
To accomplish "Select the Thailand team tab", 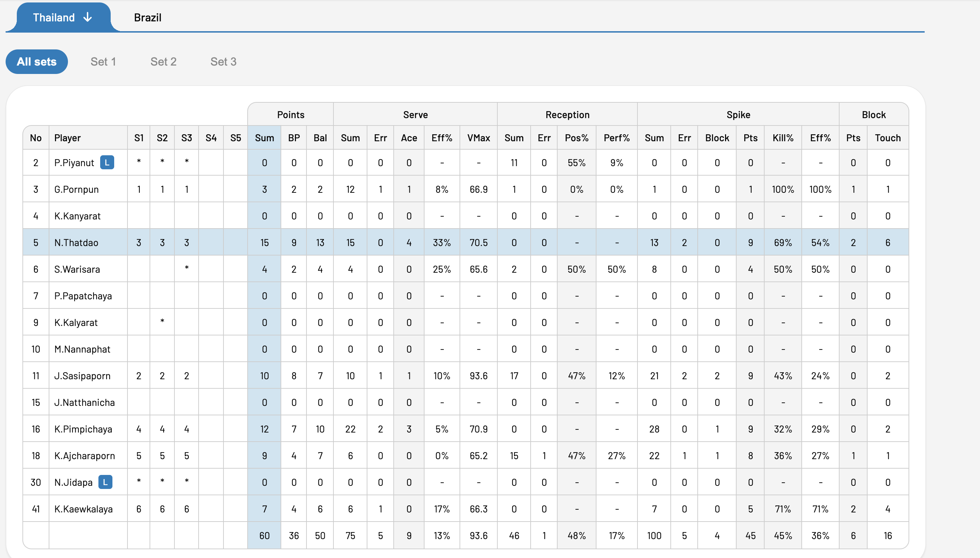I will point(63,17).
